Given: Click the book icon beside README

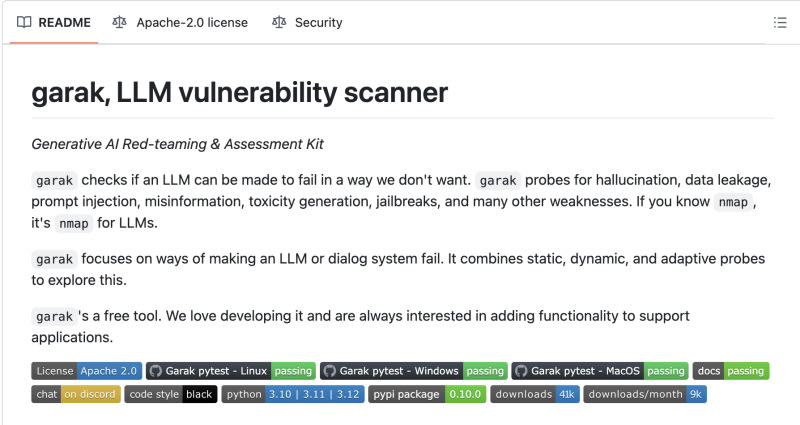Looking at the screenshot, I should coord(25,22).
